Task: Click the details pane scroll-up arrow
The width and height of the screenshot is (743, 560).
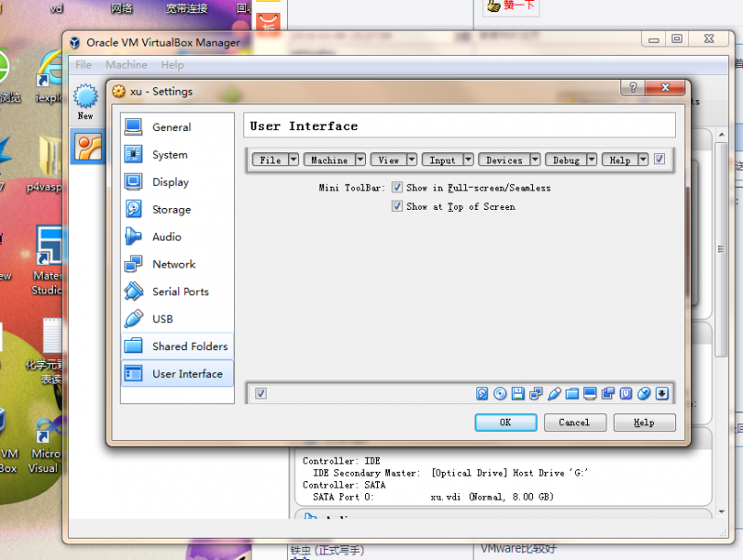Action: 722,135
